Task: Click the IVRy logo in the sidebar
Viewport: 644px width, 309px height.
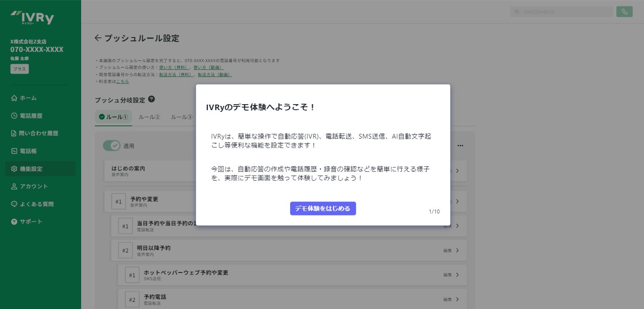Action: coord(32,18)
